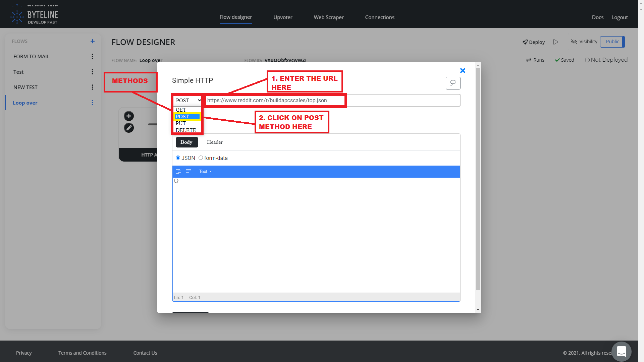Image resolution: width=644 pixels, height=362 pixels.
Task: Click the add node plus icon on canvas
Action: coord(129,116)
